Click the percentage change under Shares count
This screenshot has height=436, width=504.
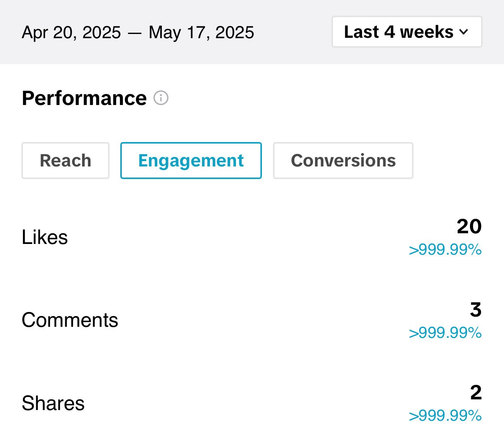point(445,416)
